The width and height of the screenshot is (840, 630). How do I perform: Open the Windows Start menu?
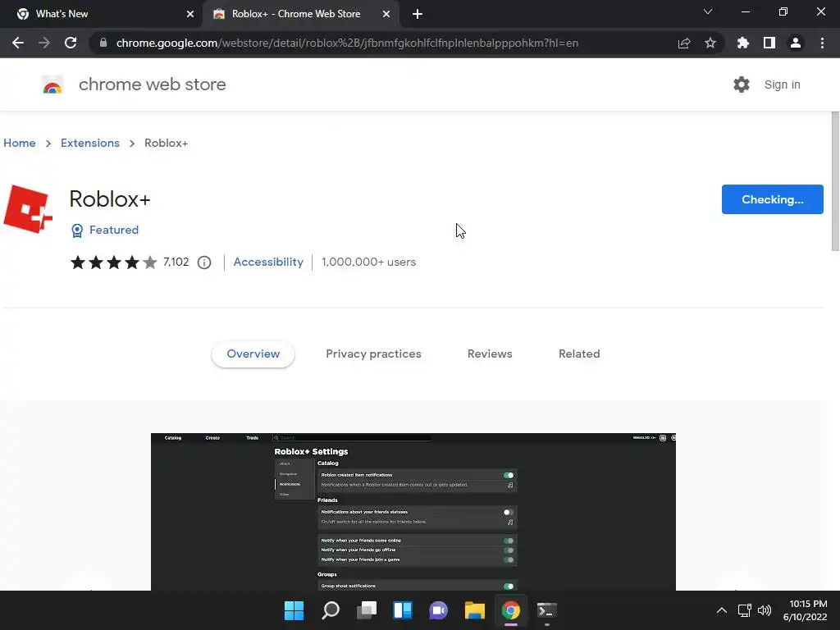click(294, 610)
